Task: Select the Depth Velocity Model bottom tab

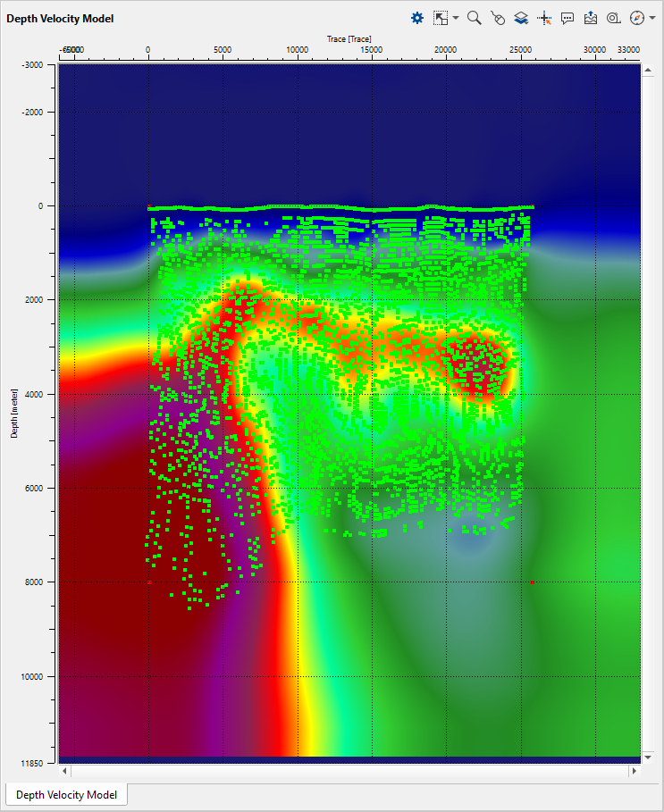Action: coord(67,794)
